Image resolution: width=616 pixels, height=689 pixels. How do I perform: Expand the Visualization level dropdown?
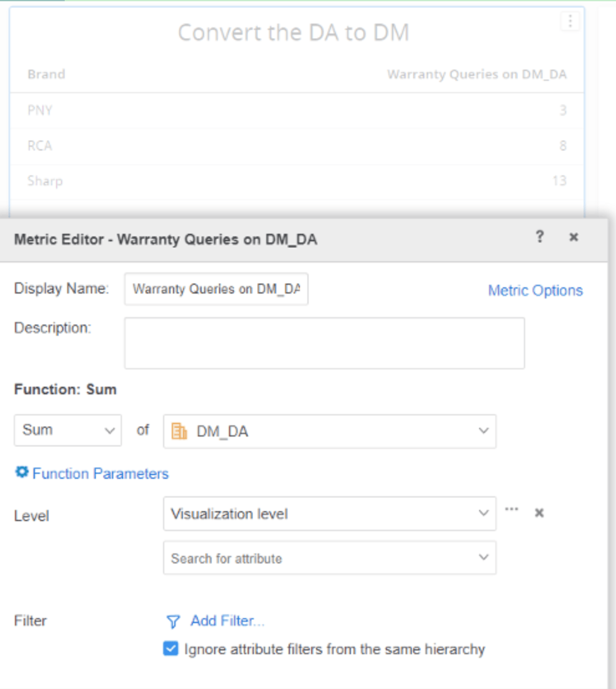483,514
